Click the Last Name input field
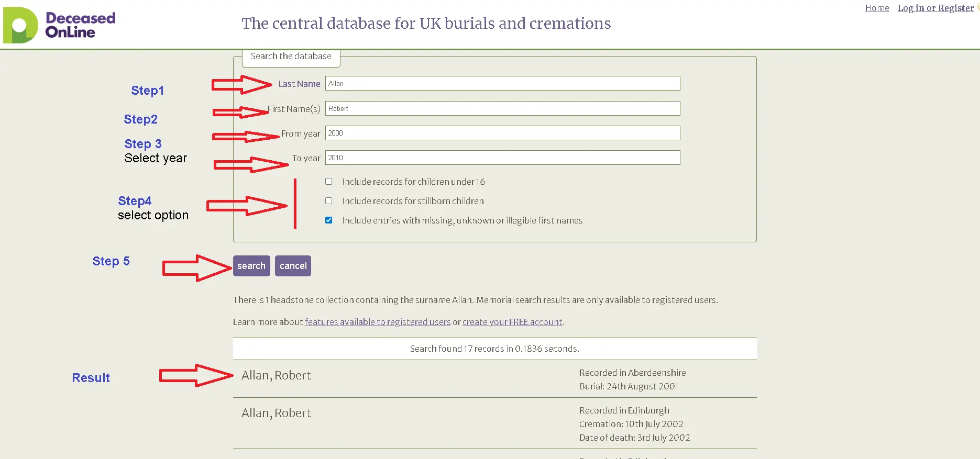The width and height of the screenshot is (980, 459). click(502, 83)
